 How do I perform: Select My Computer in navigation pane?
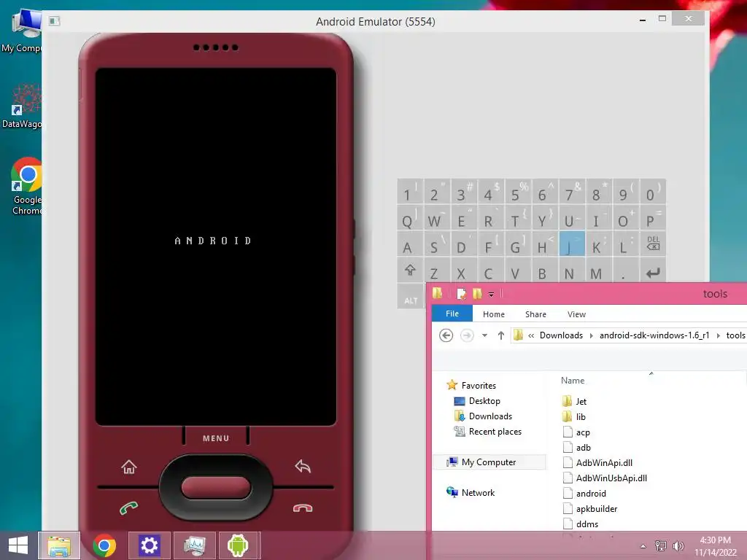click(489, 462)
